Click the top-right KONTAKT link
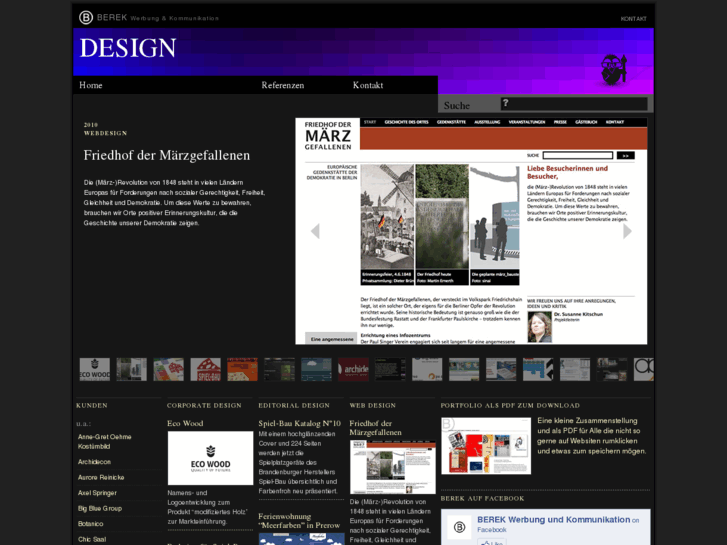This screenshot has height=545, width=727. (633, 19)
